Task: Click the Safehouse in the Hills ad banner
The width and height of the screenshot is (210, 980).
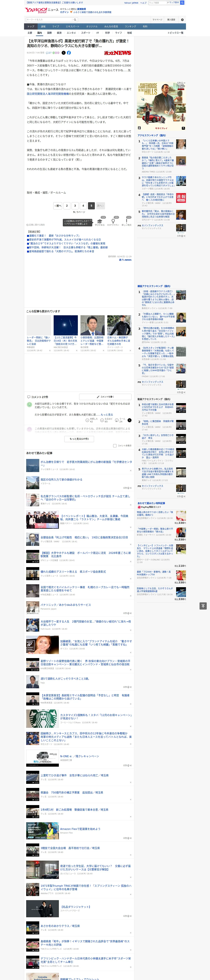Action: 162,106
